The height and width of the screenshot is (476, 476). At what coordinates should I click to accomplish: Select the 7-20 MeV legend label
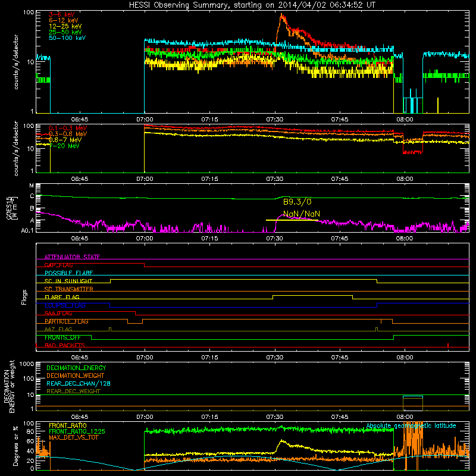[64, 146]
